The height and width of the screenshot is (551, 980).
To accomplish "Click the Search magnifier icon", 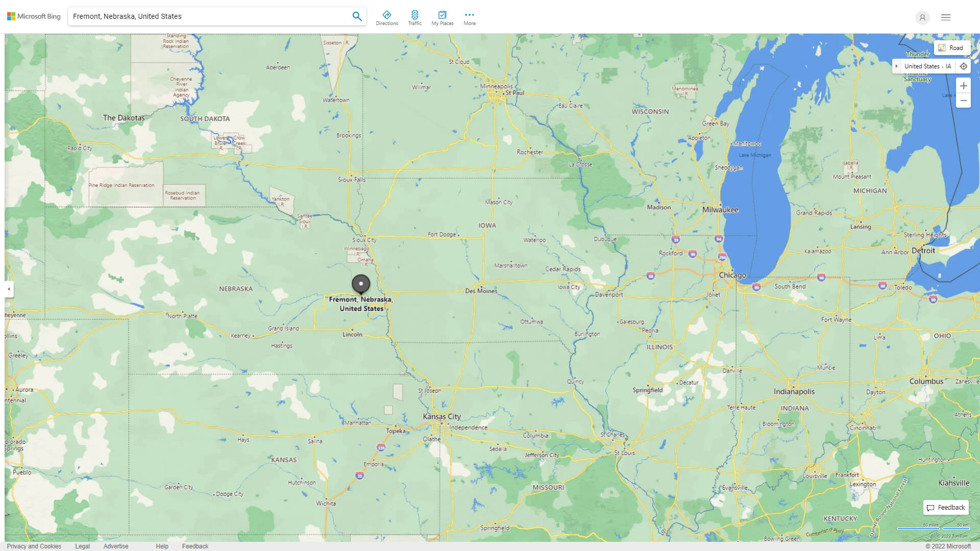I will 357,16.
